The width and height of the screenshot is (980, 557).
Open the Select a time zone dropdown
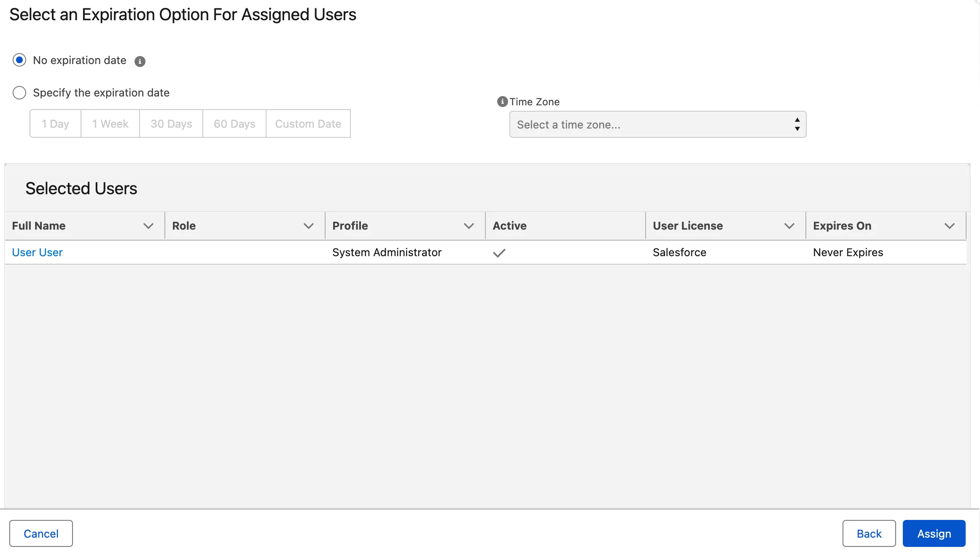657,125
